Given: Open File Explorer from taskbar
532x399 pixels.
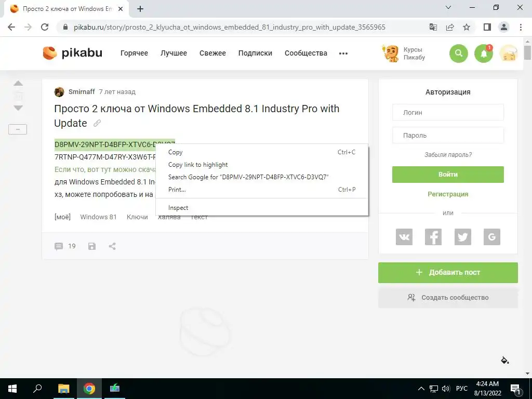Looking at the screenshot, I should 63,389.
